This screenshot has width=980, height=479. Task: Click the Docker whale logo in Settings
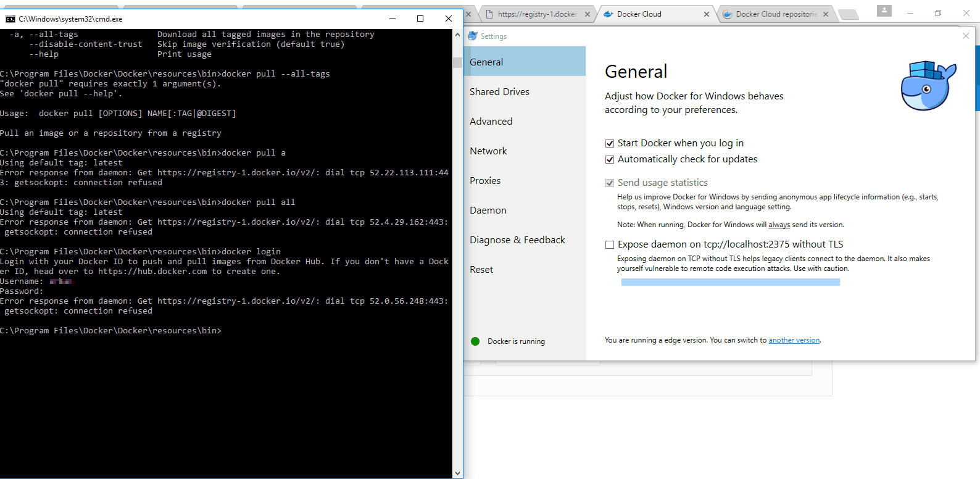coord(928,86)
